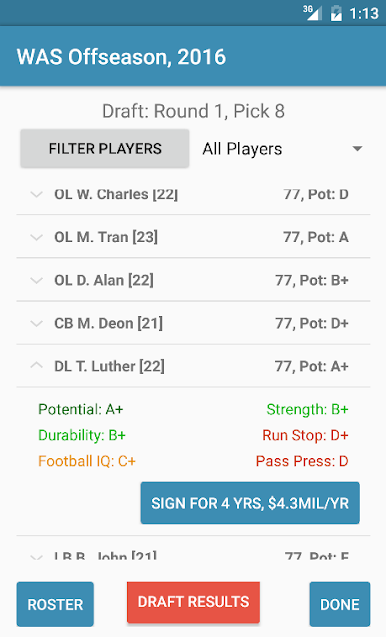
Task: Select CB M. Deon's 77, Pot: D+ rating
Action: (312, 323)
